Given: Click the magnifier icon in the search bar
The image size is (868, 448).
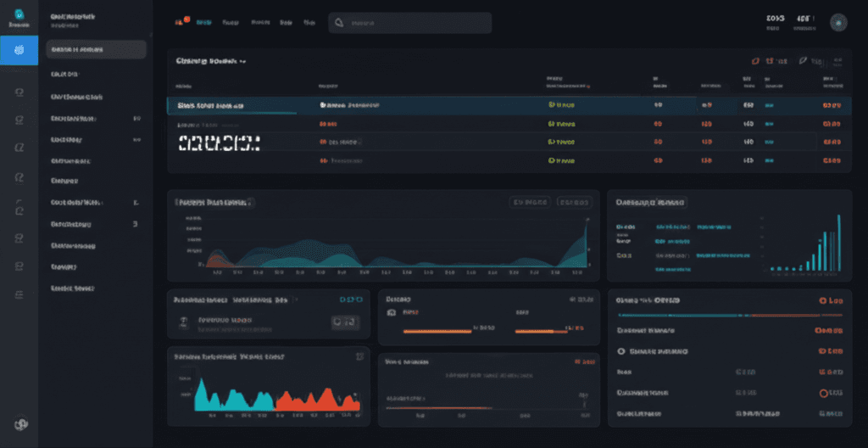Looking at the screenshot, I should [x=340, y=23].
